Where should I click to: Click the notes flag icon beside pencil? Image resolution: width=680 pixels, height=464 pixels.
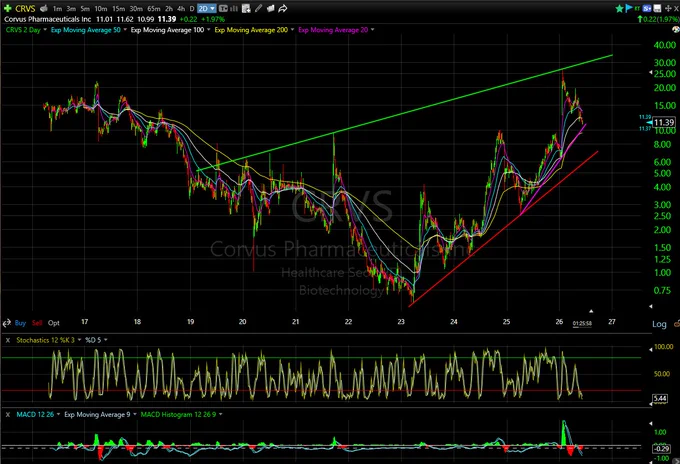coord(271,8)
